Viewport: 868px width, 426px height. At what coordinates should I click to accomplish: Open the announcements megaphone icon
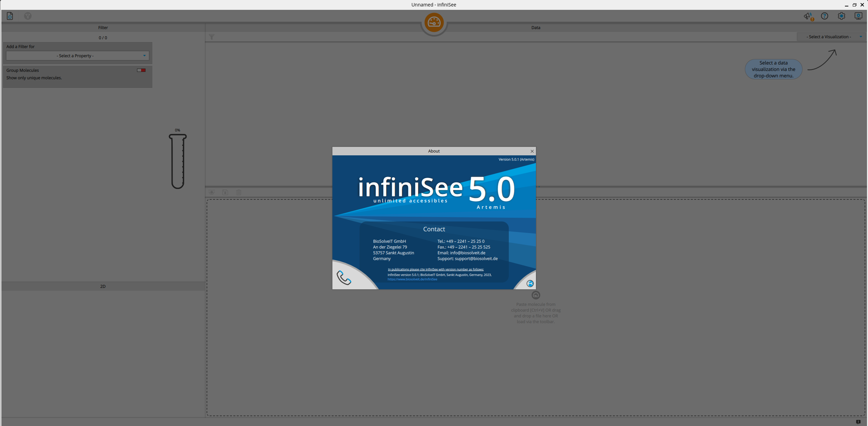pyautogui.click(x=809, y=16)
